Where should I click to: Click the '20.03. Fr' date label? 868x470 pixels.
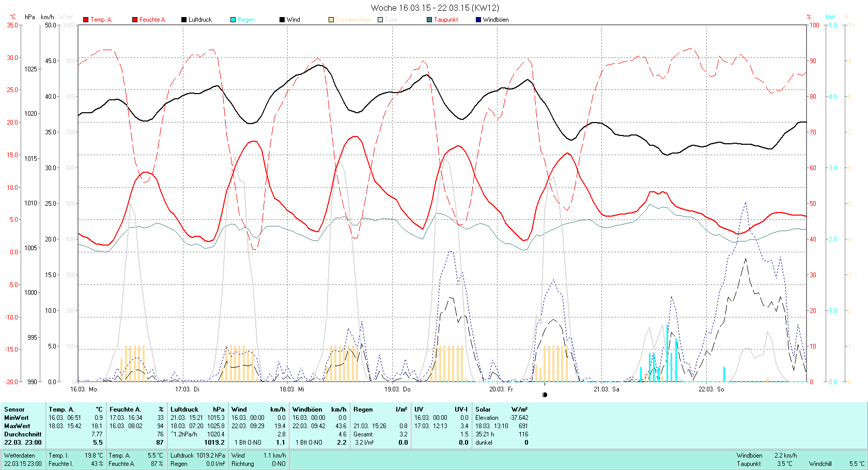pyautogui.click(x=501, y=389)
